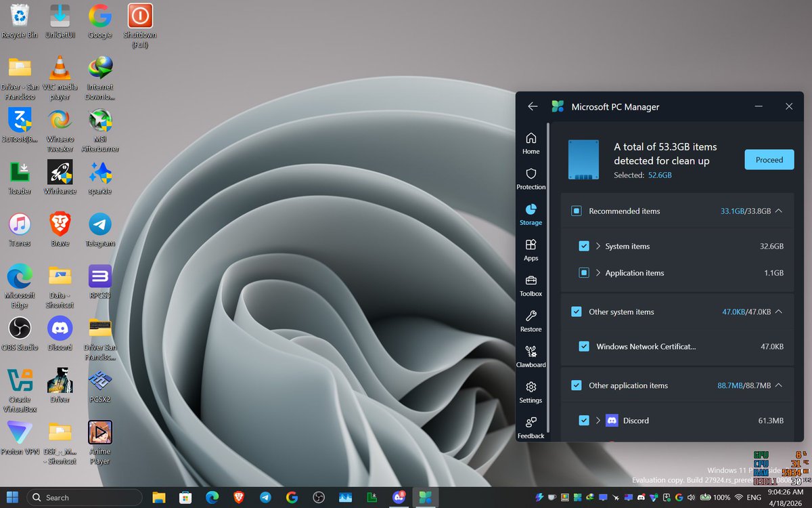
Task: Open the Toolbox tab in PC Manager
Action: [x=531, y=285]
